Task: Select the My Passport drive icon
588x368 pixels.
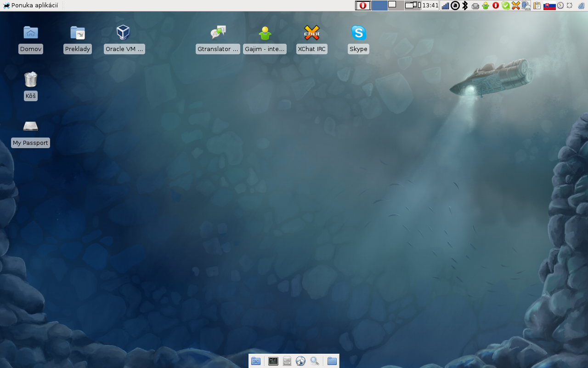Action: click(31, 126)
